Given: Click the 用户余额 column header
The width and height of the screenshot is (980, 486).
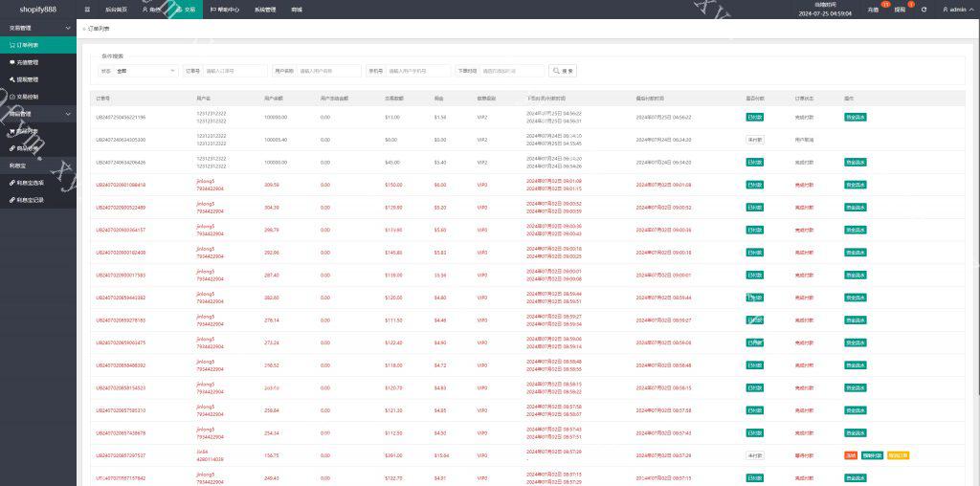Looking at the screenshot, I should coord(274,99).
